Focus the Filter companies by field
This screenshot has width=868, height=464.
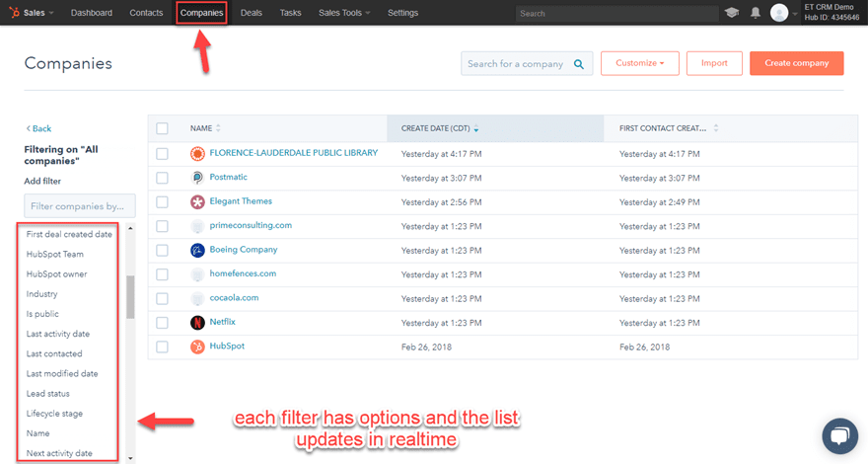(x=80, y=205)
